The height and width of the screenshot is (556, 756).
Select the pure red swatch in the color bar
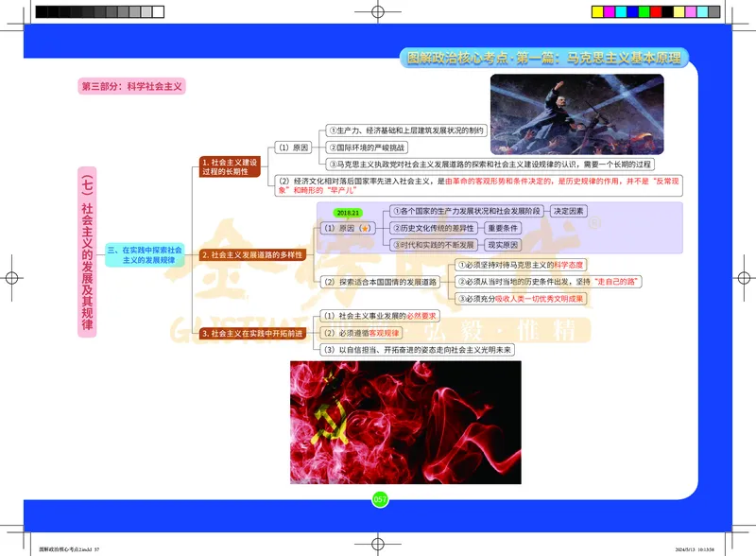[x=654, y=12]
